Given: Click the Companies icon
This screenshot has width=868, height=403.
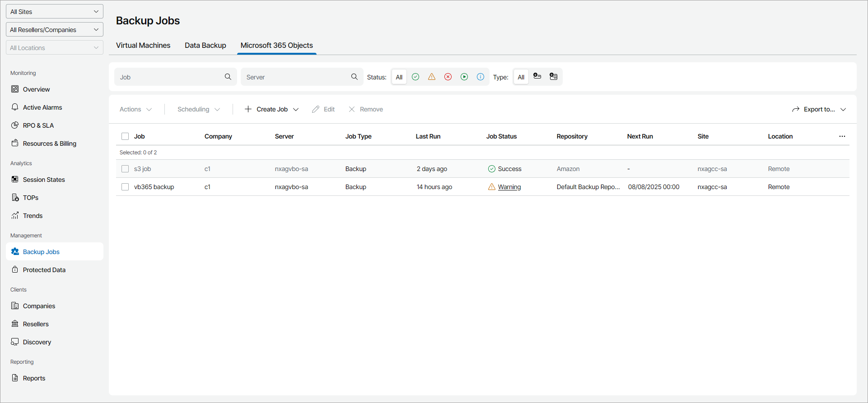Looking at the screenshot, I should pos(15,306).
